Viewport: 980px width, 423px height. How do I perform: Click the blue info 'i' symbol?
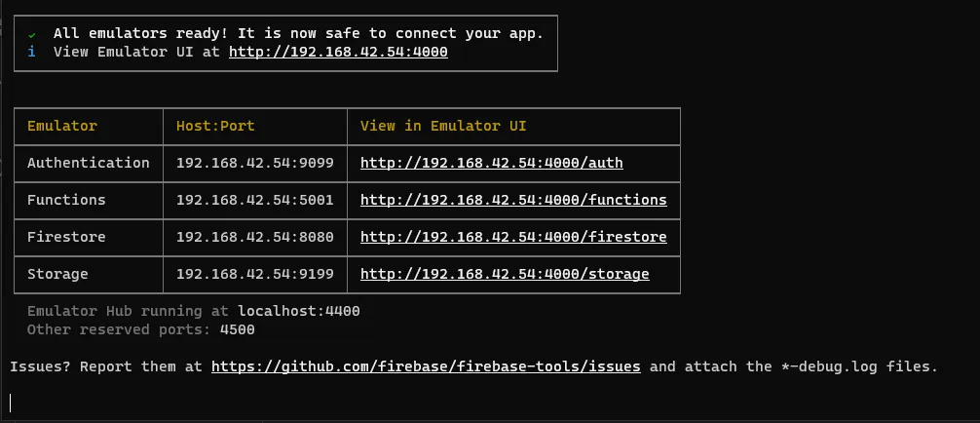31,52
